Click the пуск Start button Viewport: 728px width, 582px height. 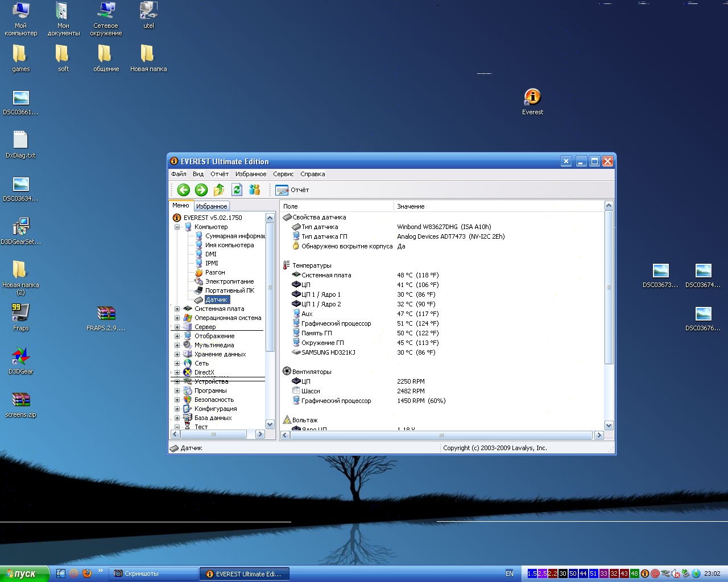tap(24, 573)
